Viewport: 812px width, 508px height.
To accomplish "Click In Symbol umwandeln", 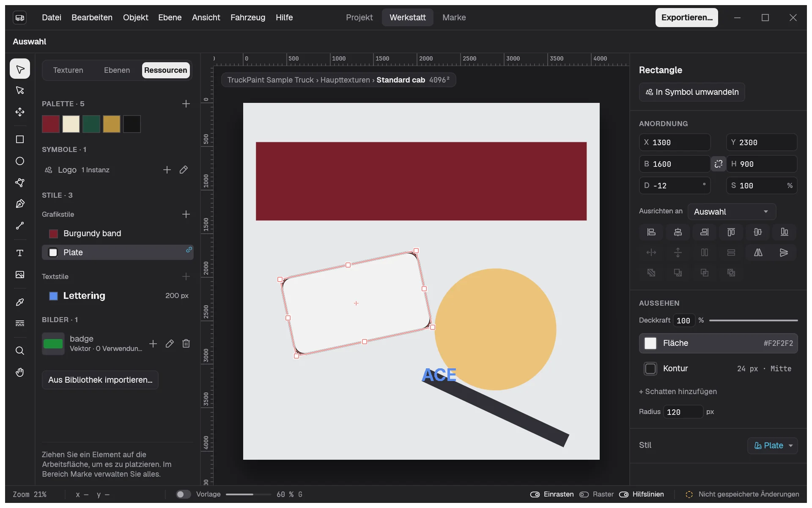I will [692, 92].
